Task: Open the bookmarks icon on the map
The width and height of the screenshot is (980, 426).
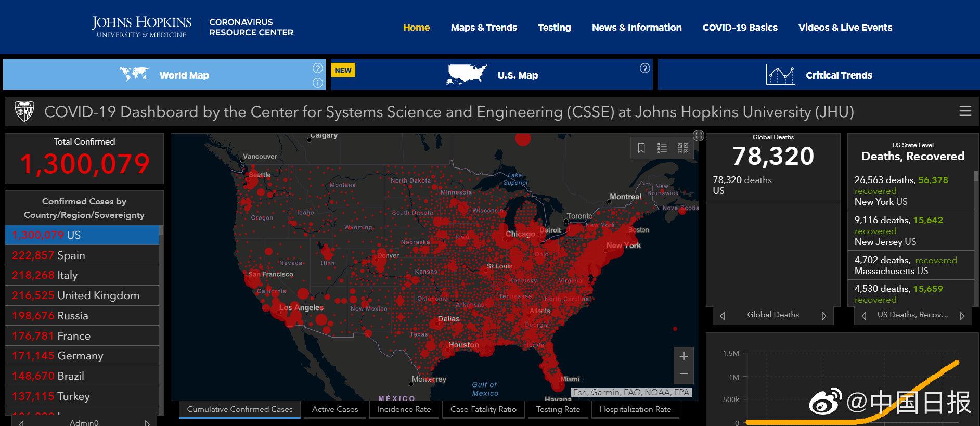Action: coord(641,148)
